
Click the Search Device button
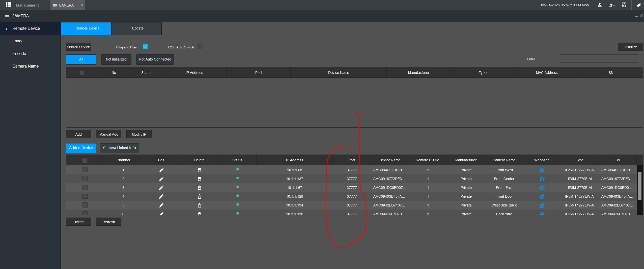[x=78, y=47]
